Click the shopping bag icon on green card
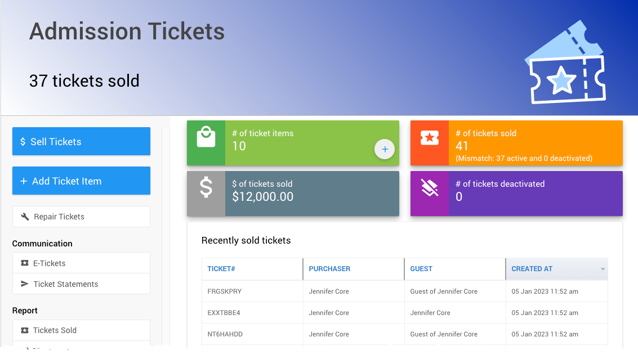This screenshot has height=364, width=638. (x=206, y=137)
